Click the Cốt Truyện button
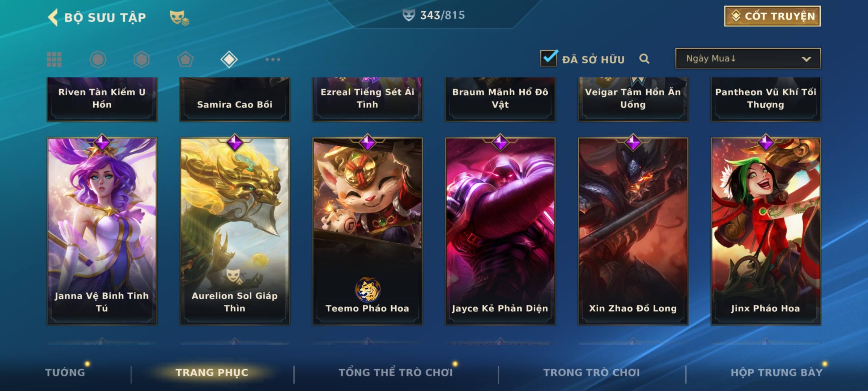This screenshot has width=868, height=391. coord(772,16)
